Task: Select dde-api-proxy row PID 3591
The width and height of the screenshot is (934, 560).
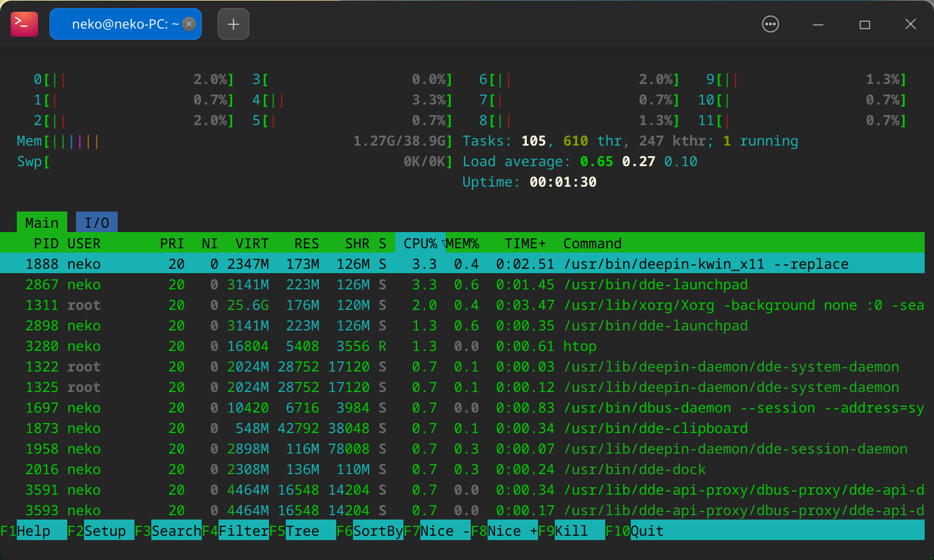Action: 462,490
